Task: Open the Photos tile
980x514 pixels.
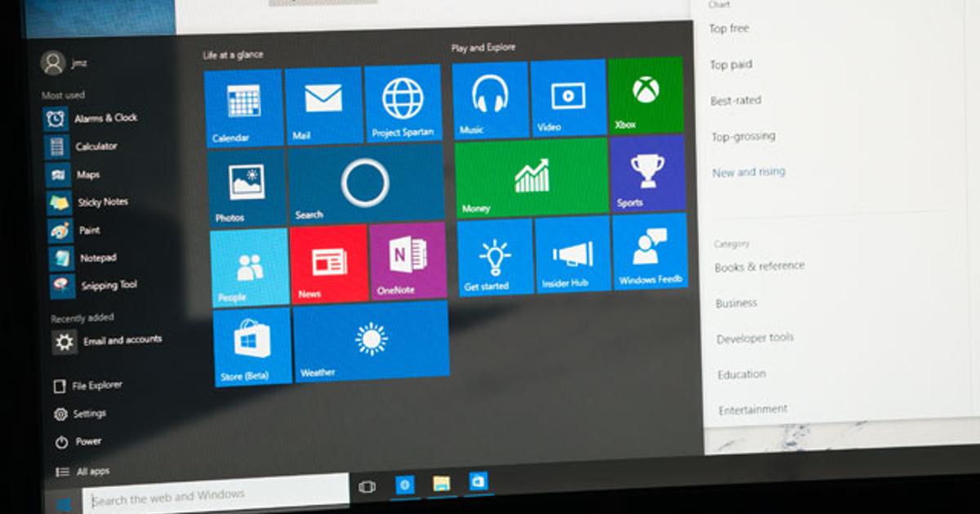Action: (246, 188)
